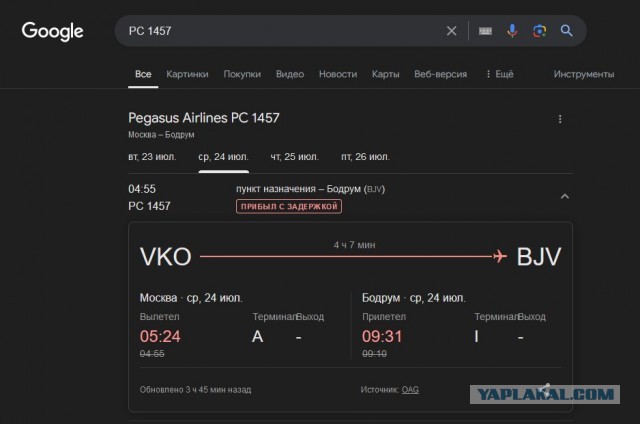Click the ПРИБЫЛ С ЗАДЕРЖКОЙ status badge

[289, 206]
